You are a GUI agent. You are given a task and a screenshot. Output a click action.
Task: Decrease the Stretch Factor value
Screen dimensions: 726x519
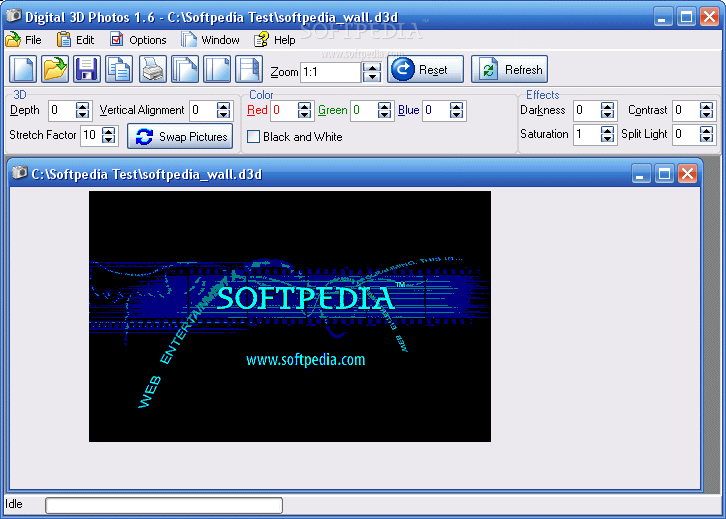tap(109, 140)
